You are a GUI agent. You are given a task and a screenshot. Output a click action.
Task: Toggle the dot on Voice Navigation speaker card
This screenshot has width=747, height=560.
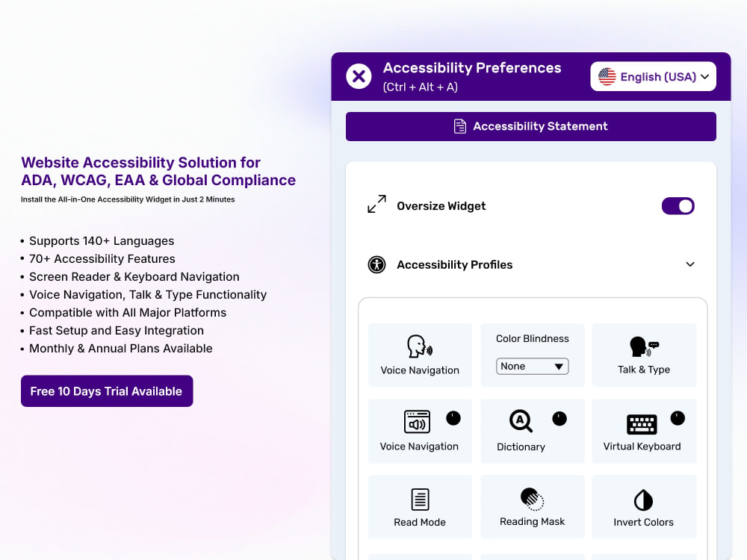(x=453, y=418)
